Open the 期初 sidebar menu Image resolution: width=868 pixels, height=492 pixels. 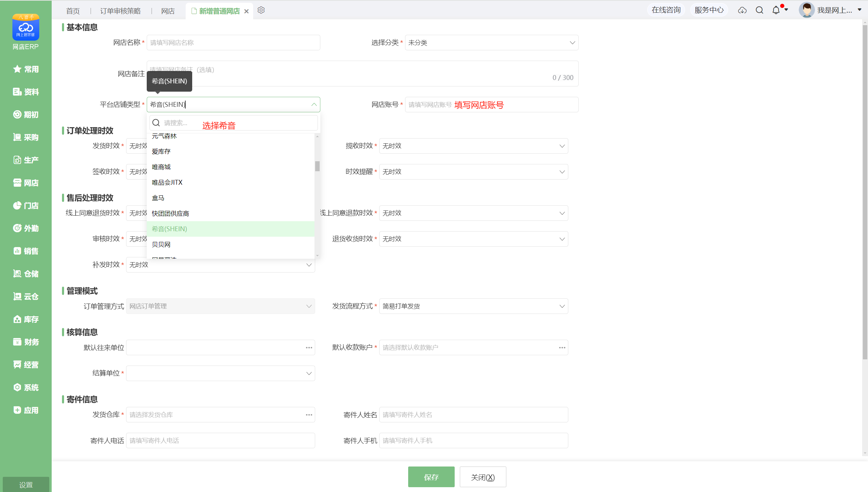[26, 115]
